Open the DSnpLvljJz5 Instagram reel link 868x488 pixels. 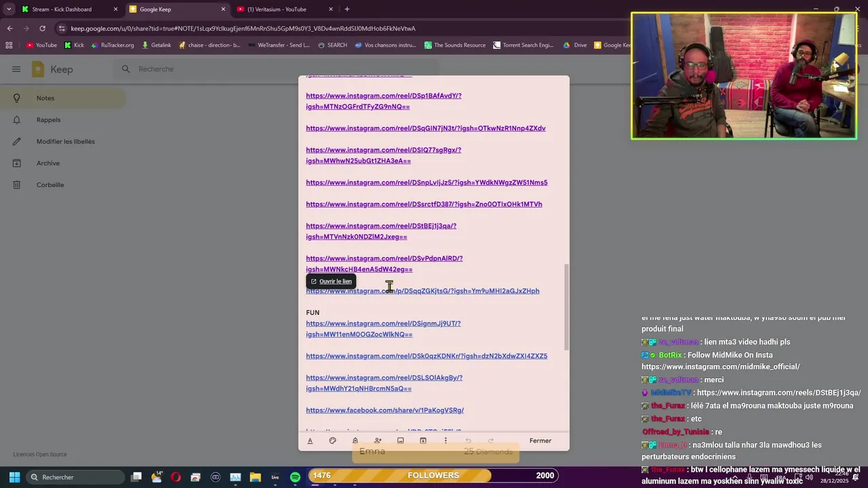pyautogui.click(x=427, y=182)
